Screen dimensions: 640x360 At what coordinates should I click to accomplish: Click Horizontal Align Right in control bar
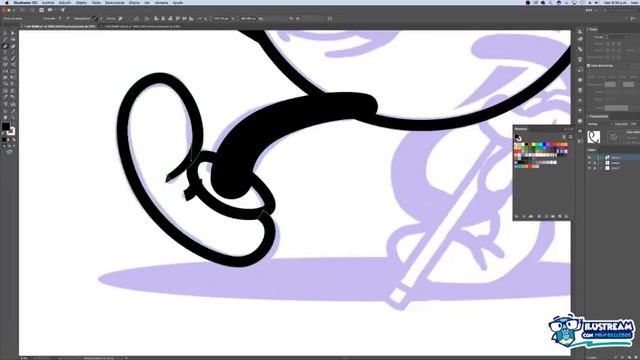[170, 18]
